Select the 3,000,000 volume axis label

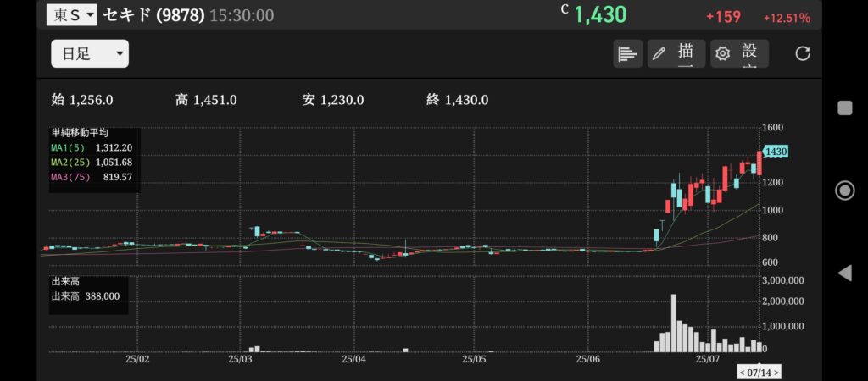(x=783, y=280)
